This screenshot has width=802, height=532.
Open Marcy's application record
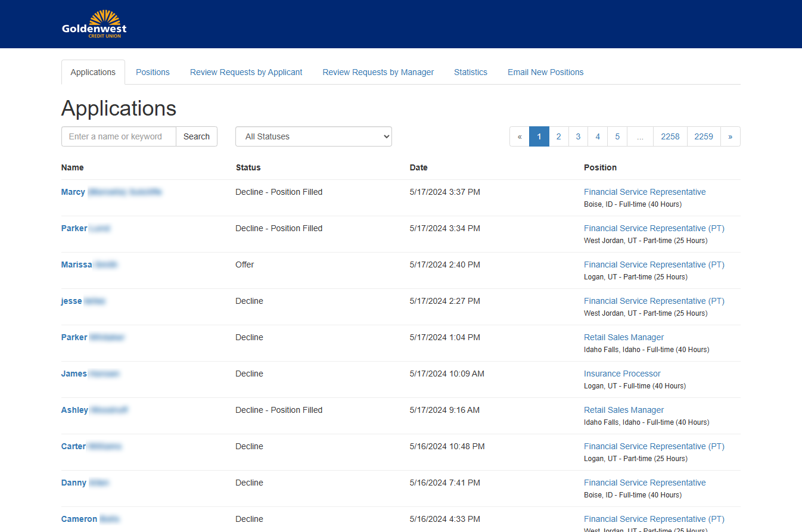[x=73, y=192]
